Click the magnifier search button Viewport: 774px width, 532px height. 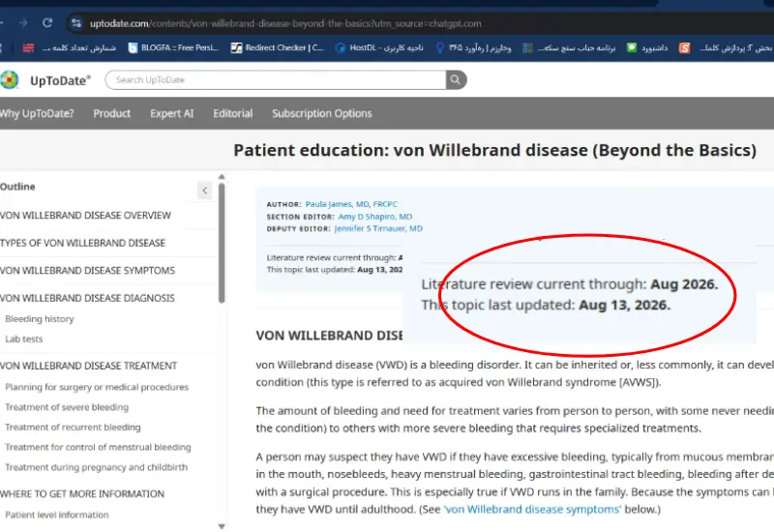click(456, 79)
